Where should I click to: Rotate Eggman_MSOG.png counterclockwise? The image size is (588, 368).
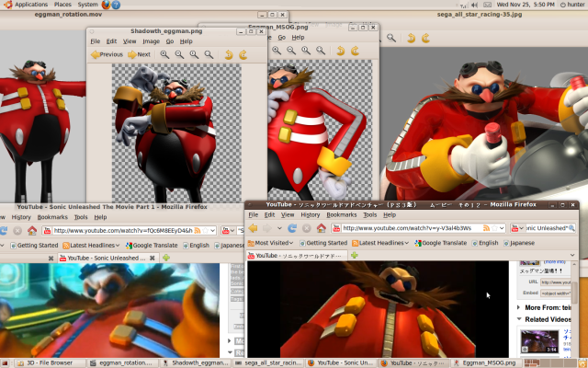[x=341, y=51]
